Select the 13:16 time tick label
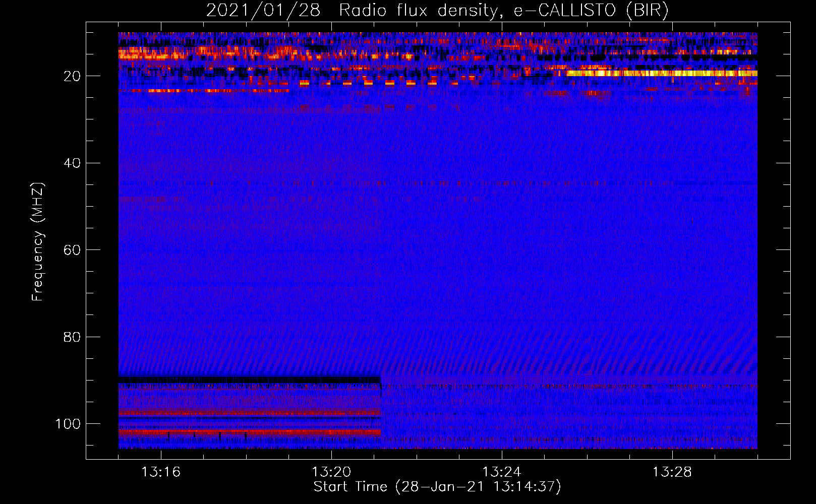 161,472
